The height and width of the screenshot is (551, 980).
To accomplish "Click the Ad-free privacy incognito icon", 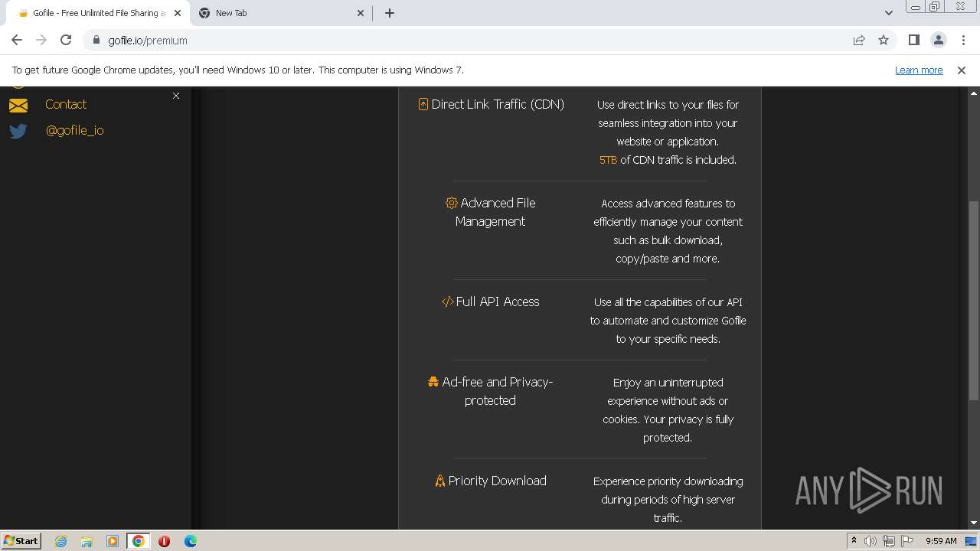I will tap(433, 382).
